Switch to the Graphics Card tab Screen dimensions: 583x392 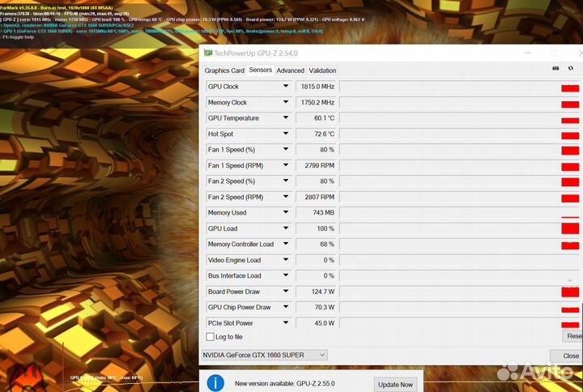pos(224,70)
